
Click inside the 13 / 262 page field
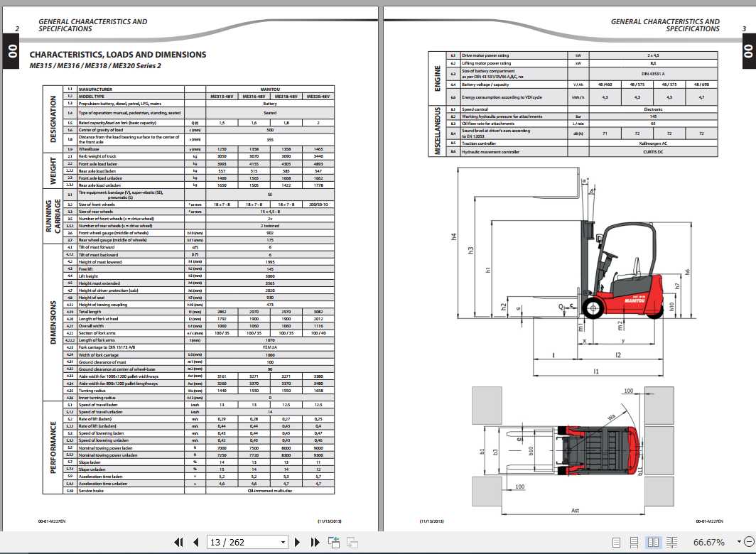point(234,542)
